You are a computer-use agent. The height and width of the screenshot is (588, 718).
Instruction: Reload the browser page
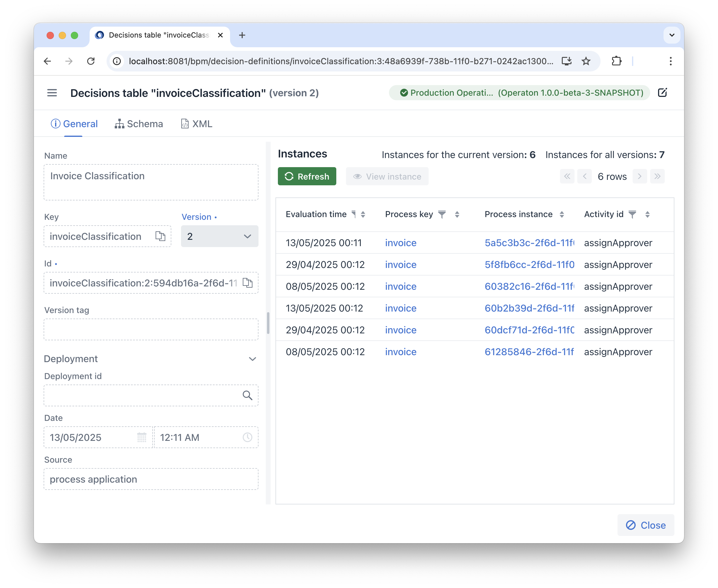point(91,61)
